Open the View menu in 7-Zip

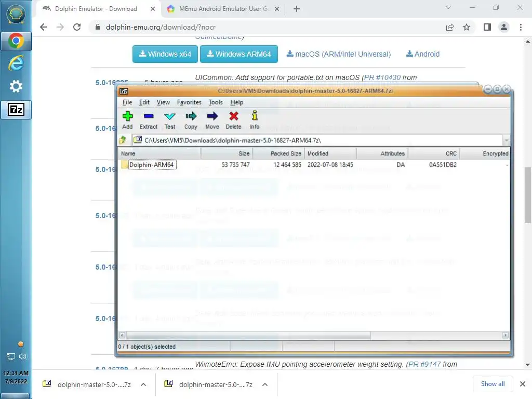tap(163, 102)
